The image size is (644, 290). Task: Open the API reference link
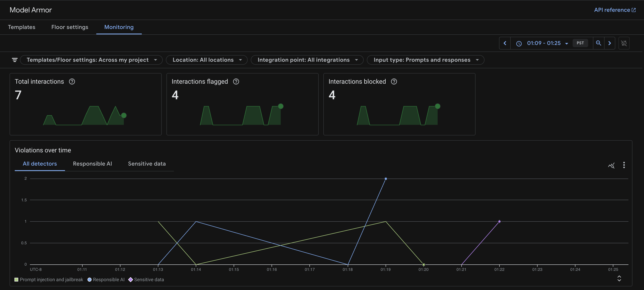click(x=615, y=10)
